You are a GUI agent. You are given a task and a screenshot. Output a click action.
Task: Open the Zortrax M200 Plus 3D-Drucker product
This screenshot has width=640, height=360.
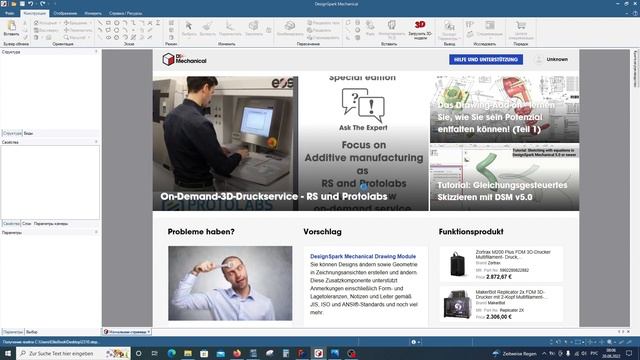[501, 264]
